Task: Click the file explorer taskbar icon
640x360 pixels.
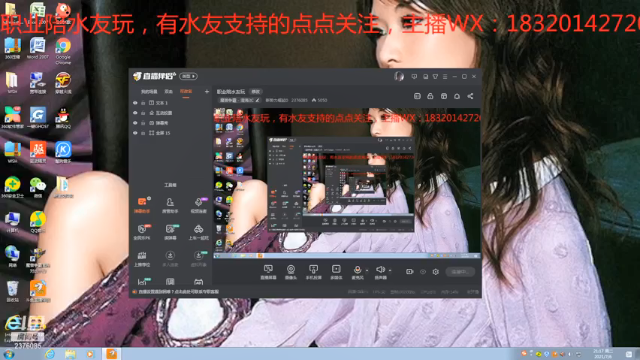Action: click(70, 354)
